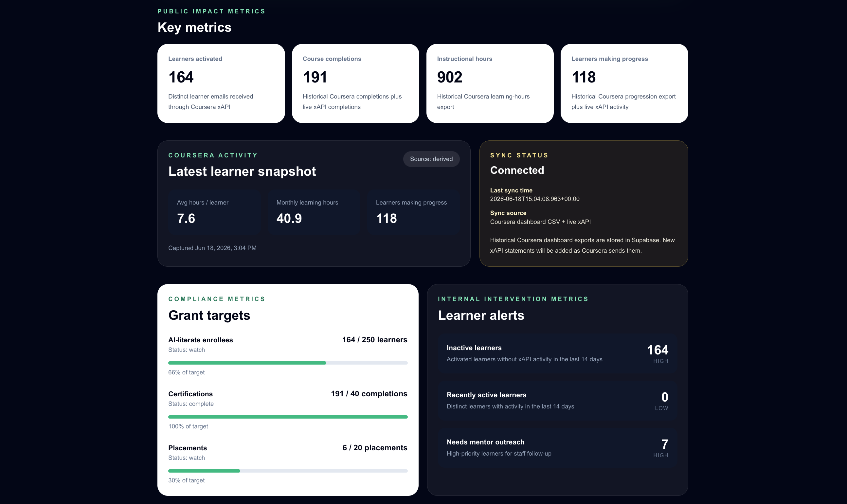
Task: Click the snapshot Learners making progress tile
Action: pyautogui.click(x=413, y=213)
